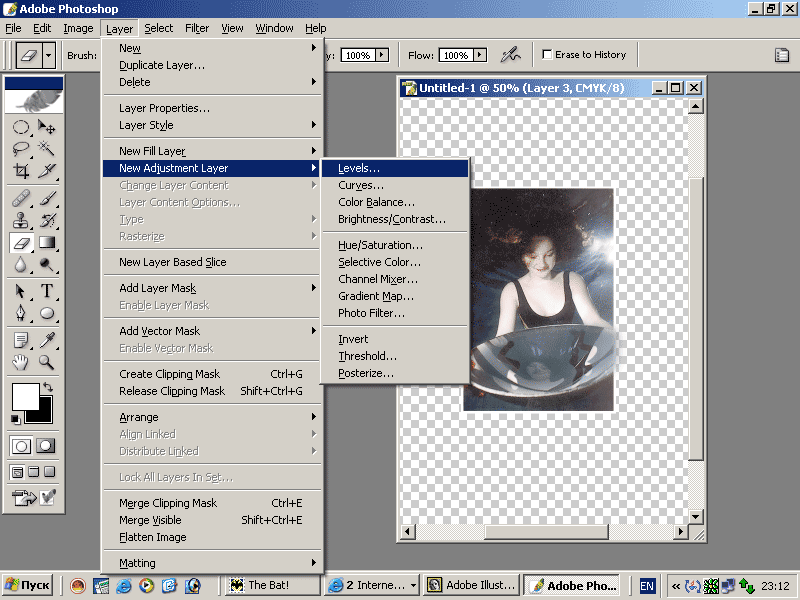Image resolution: width=800 pixels, height=600 pixels.
Task: Open the Filter menu
Action: tap(197, 29)
